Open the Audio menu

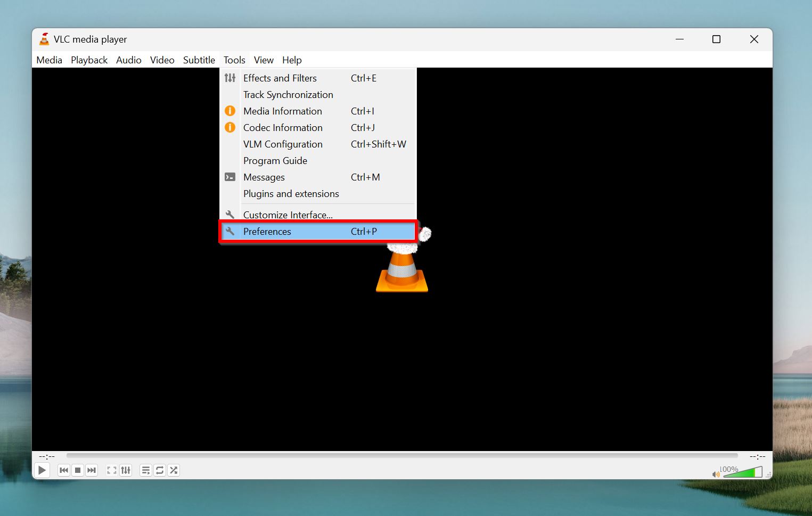(x=129, y=60)
